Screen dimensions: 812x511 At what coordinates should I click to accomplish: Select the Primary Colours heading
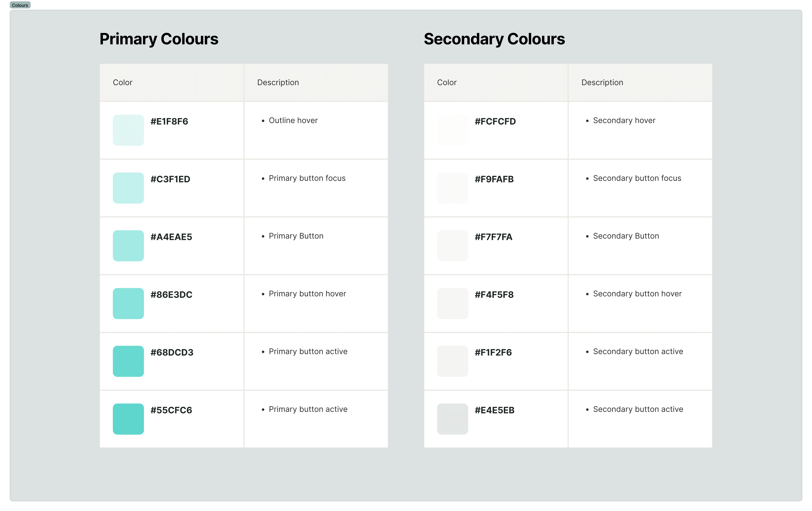(159, 39)
